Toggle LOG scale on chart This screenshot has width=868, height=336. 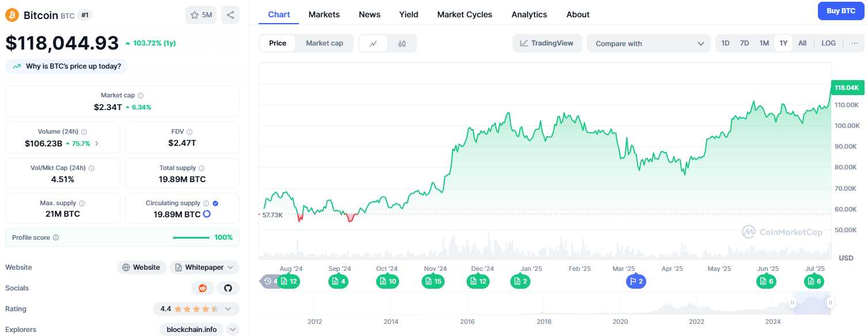[829, 43]
